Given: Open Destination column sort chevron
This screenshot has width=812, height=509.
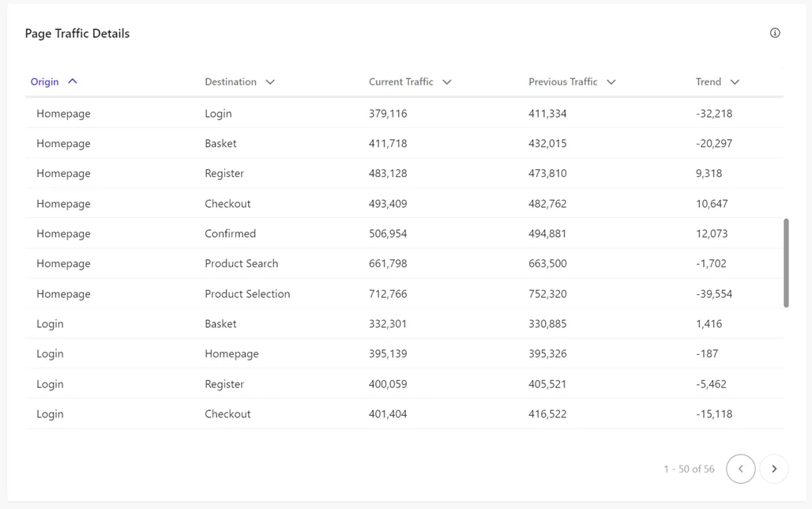Looking at the screenshot, I should pos(270,82).
